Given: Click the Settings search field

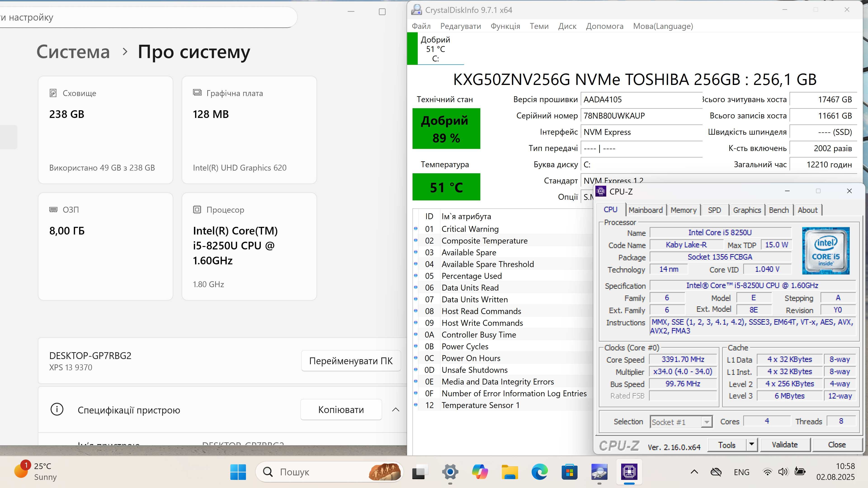Looking at the screenshot, I should point(148,17).
